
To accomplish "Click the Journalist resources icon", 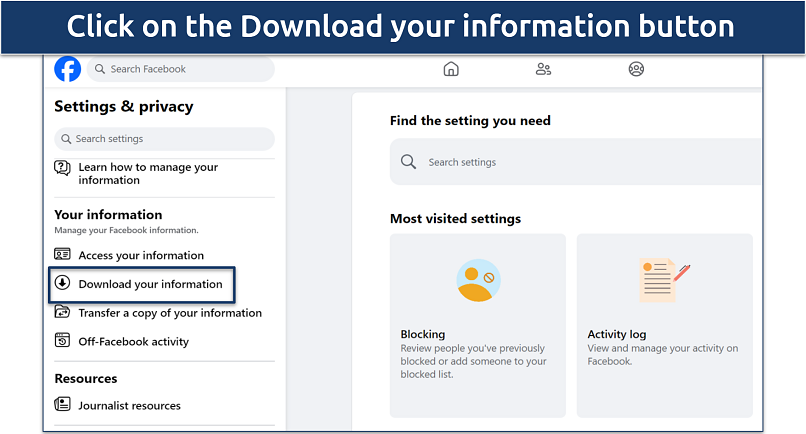I will pos(62,405).
